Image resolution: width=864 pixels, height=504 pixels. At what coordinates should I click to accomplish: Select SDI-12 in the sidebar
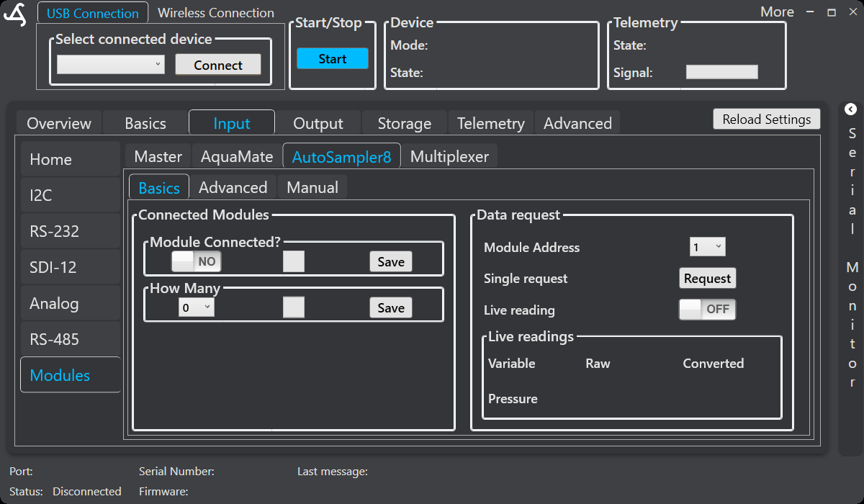pyautogui.click(x=71, y=267)
